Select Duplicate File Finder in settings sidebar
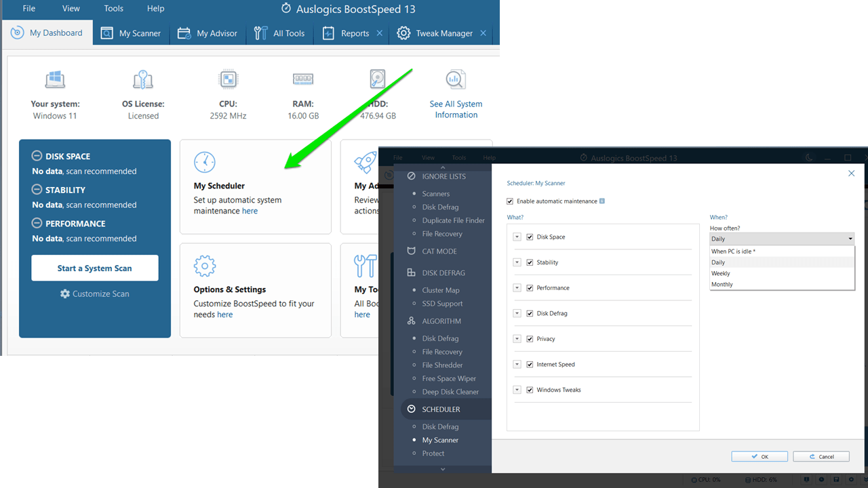Screen dimensions: 868x488 pos(454,220)
